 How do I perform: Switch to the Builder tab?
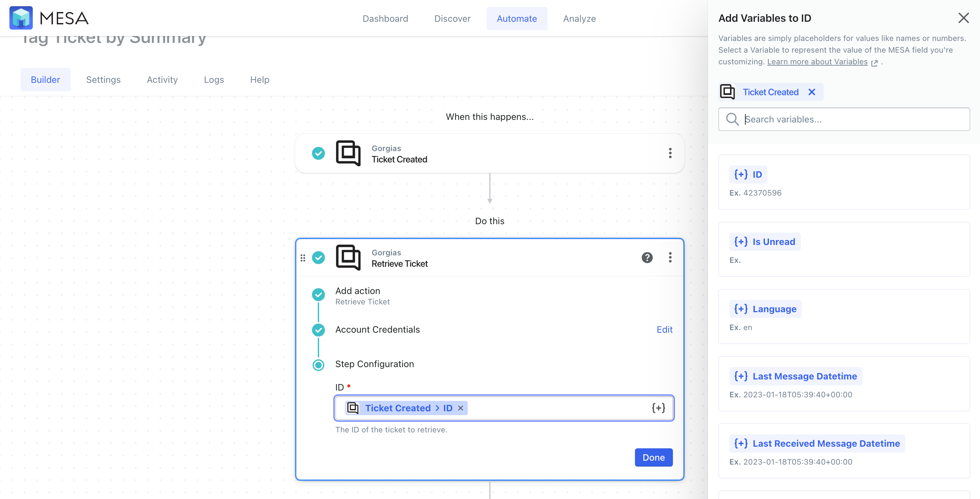45,80
